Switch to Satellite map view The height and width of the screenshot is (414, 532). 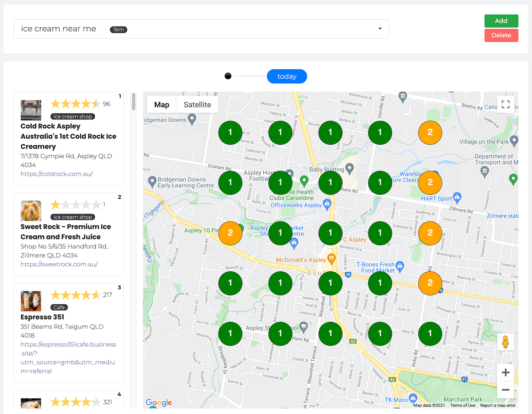tap(197, 105)
